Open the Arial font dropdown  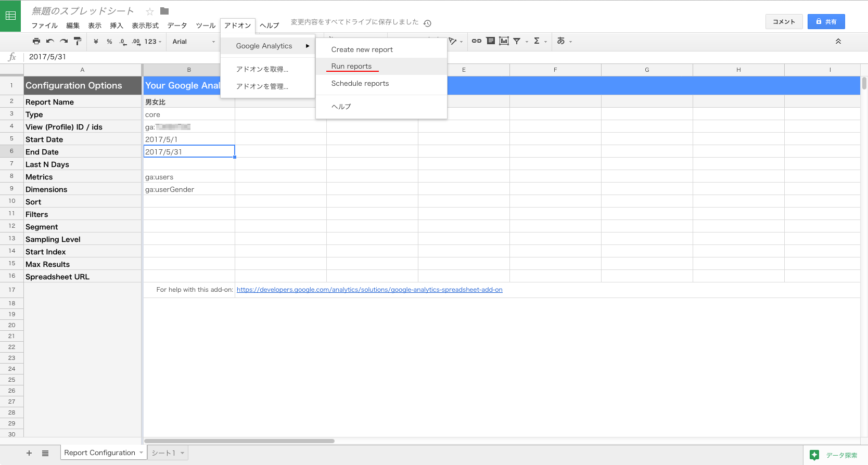coord(194,42)
